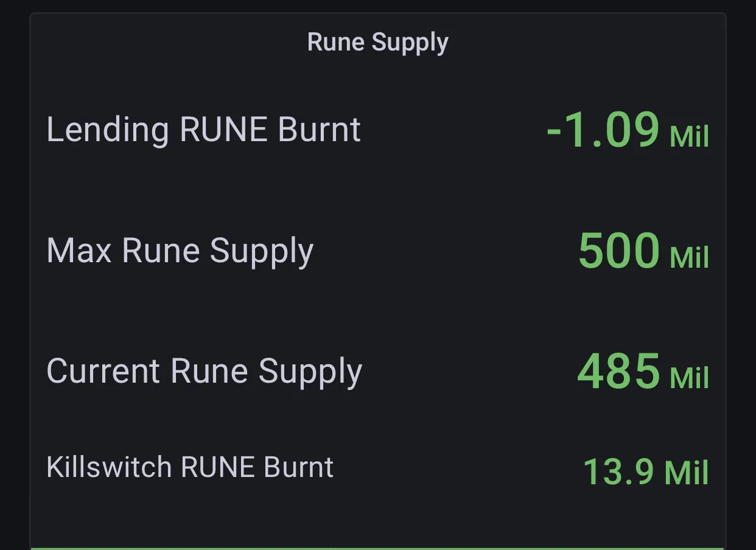Open the Rune Supply panel title menu

point(377,43)
